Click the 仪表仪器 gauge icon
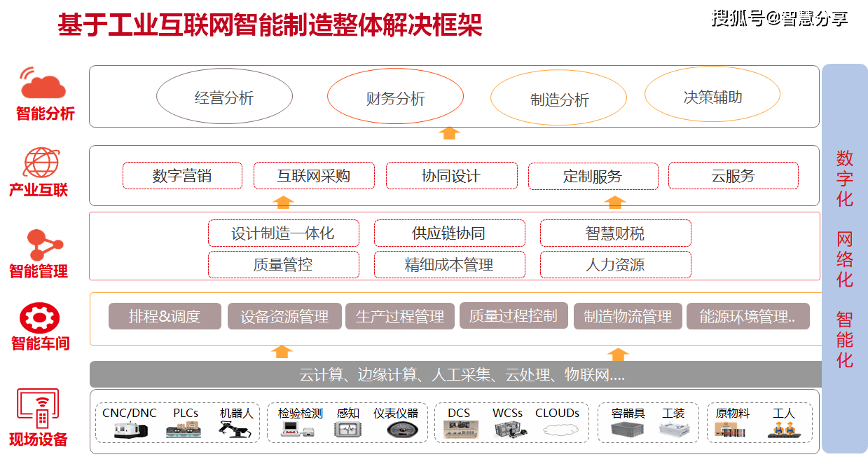The height and width of the screenshot is (457, 868). click(401, 429)
